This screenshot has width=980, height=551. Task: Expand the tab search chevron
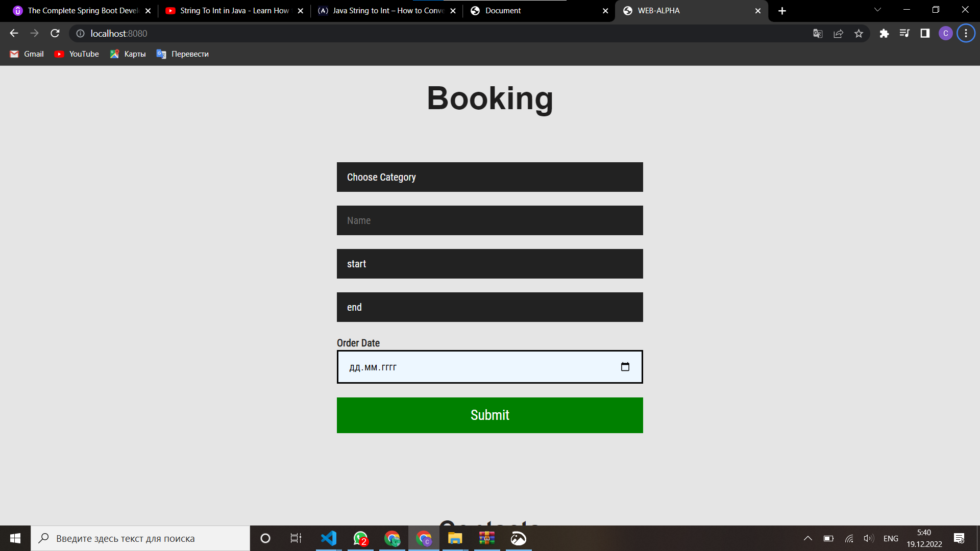(x=877, y=10)
